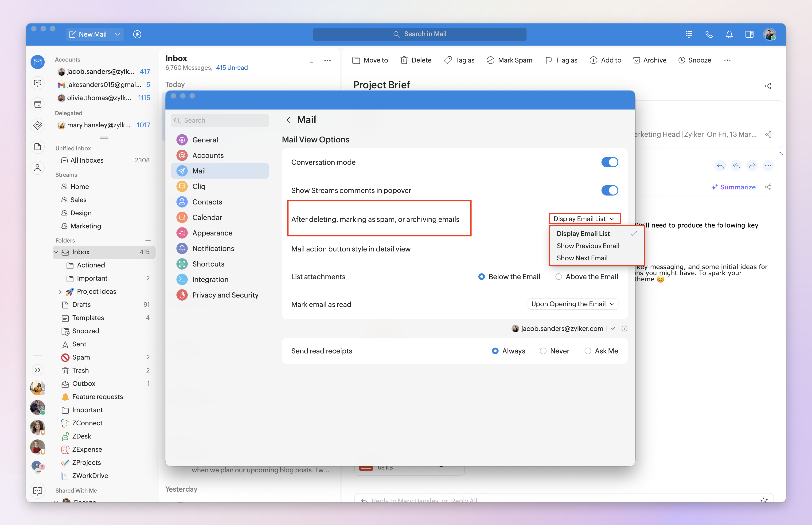Click the Snooze clock icon in toolbar
The width and height of the screenshot is (812, 525).
(682, 60)
